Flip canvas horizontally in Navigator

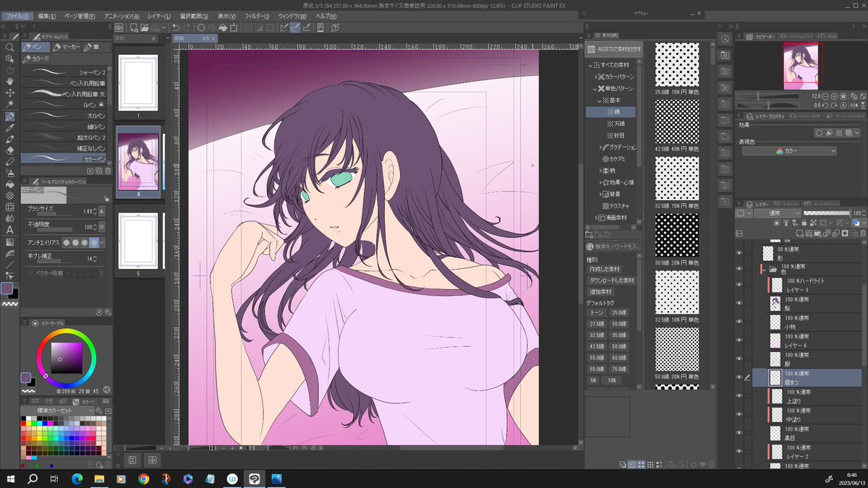tap(856, 106)
